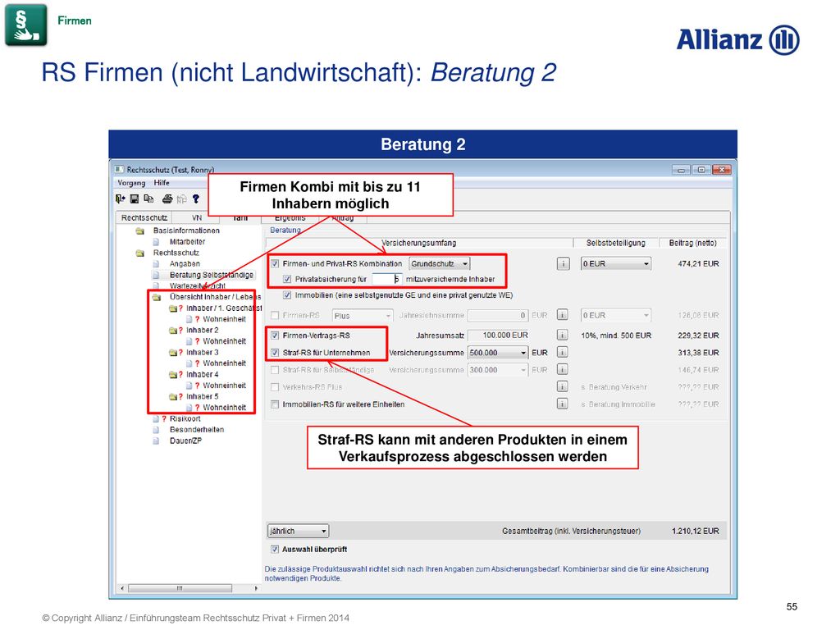This screenshot has height=630, width=840.
Task: Select Risikoort in the tree
Action: point(185,418)
